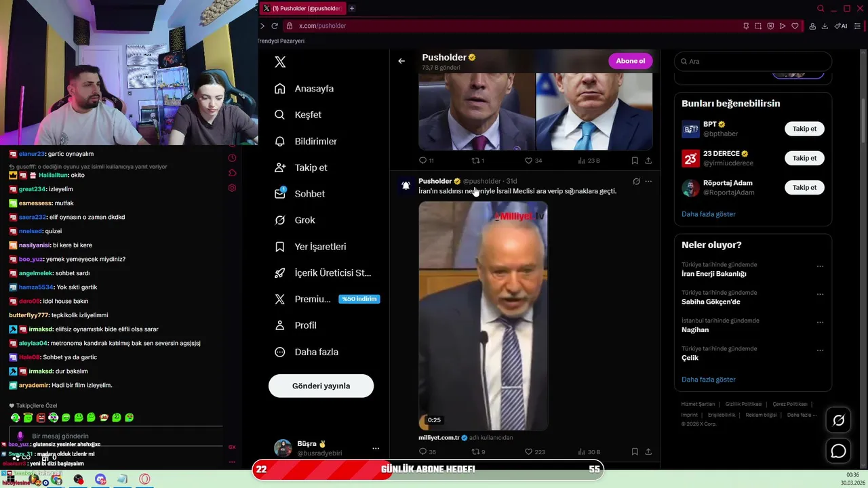
Task: Go back using the profile back arrow
Action: point(401,61)
